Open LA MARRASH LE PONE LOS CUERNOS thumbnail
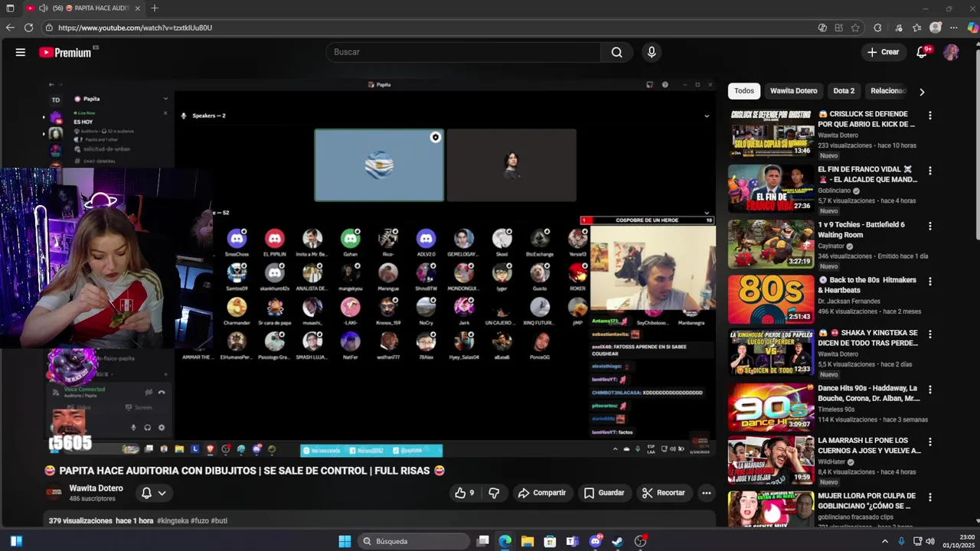The image size is (980, 551). tap(771, 461)
